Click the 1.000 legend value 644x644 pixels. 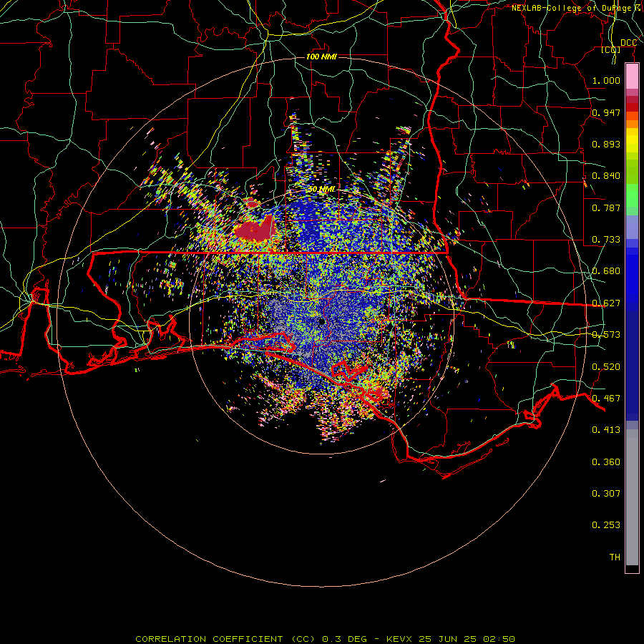(606, 80)
